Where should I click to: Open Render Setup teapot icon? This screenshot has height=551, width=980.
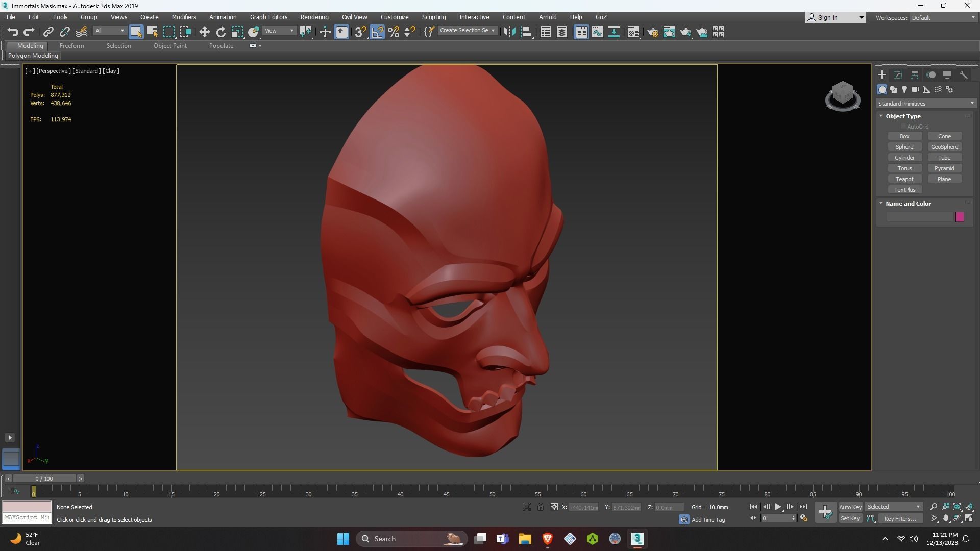click(652, 32)
